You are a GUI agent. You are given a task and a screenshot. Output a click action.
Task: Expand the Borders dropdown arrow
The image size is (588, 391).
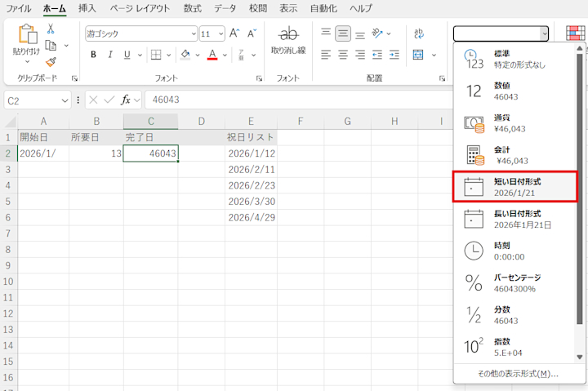pos(169,56)
